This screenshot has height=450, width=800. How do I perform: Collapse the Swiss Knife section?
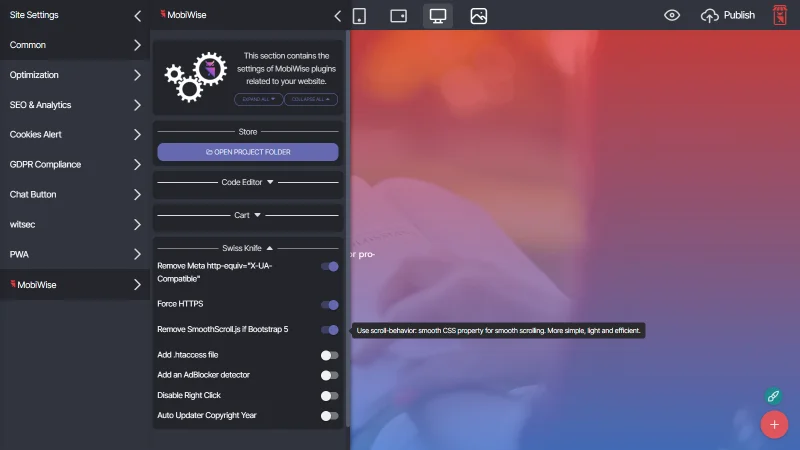click(x=247, y=248)
